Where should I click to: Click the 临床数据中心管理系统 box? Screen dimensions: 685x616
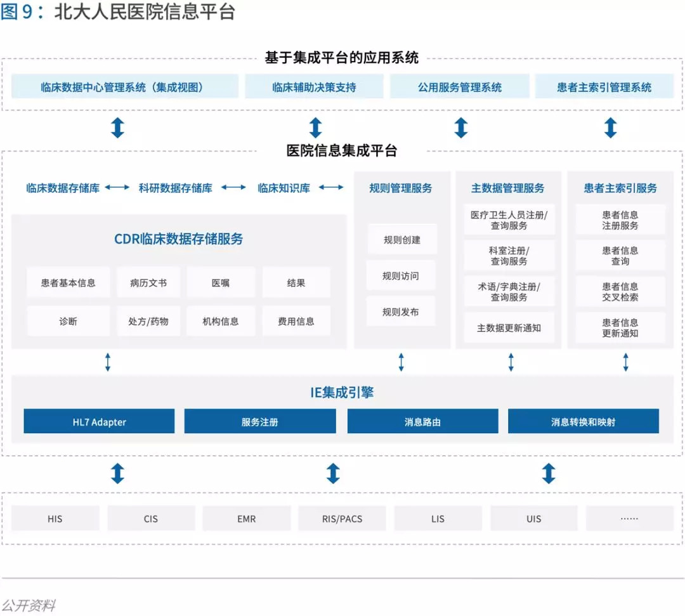click(x=124, y=86)
